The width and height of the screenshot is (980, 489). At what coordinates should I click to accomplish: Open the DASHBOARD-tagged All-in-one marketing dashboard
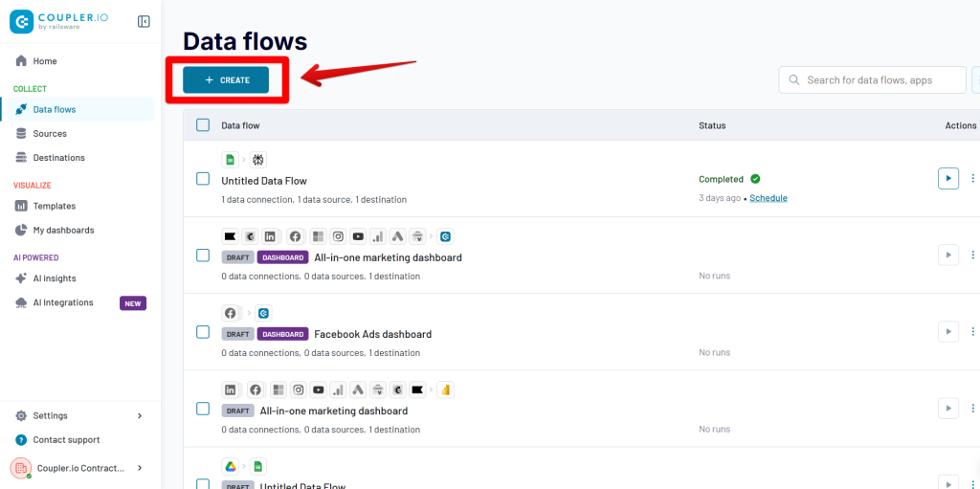(x=389, y=257)
